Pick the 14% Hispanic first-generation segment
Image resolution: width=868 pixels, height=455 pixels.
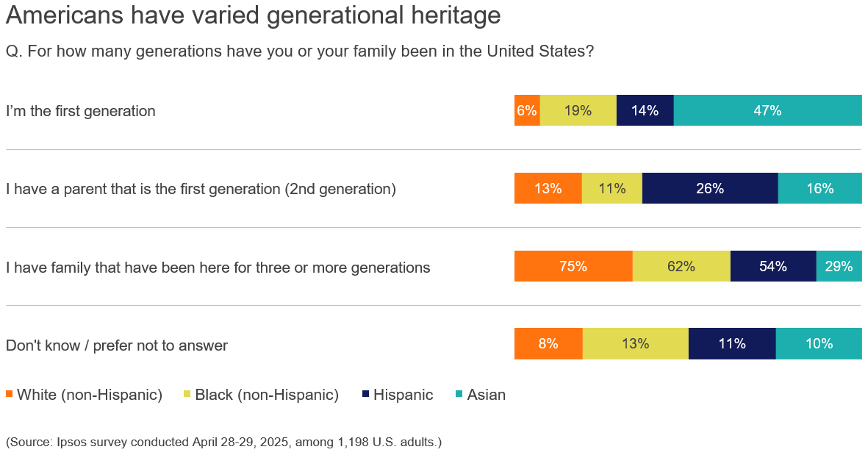pyautogui.click(x=645, y=110)
